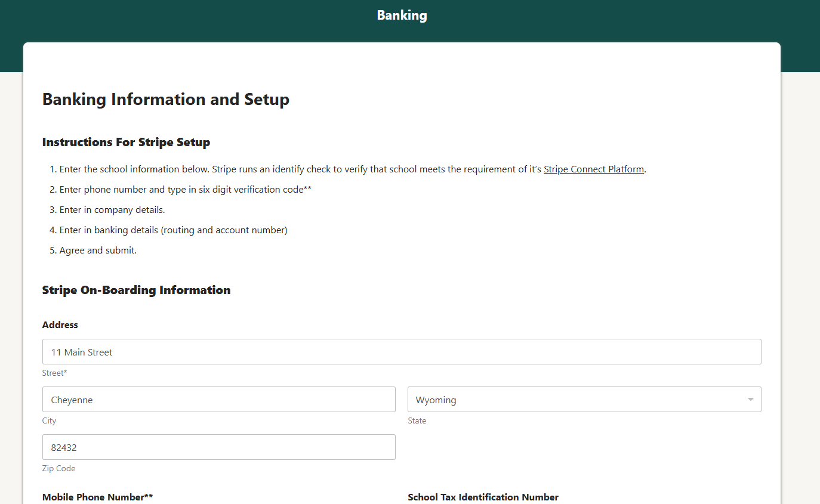This screenshot has width=820, height=504.
Task: Click the Street address input field
Action: [x=402, y=352]
